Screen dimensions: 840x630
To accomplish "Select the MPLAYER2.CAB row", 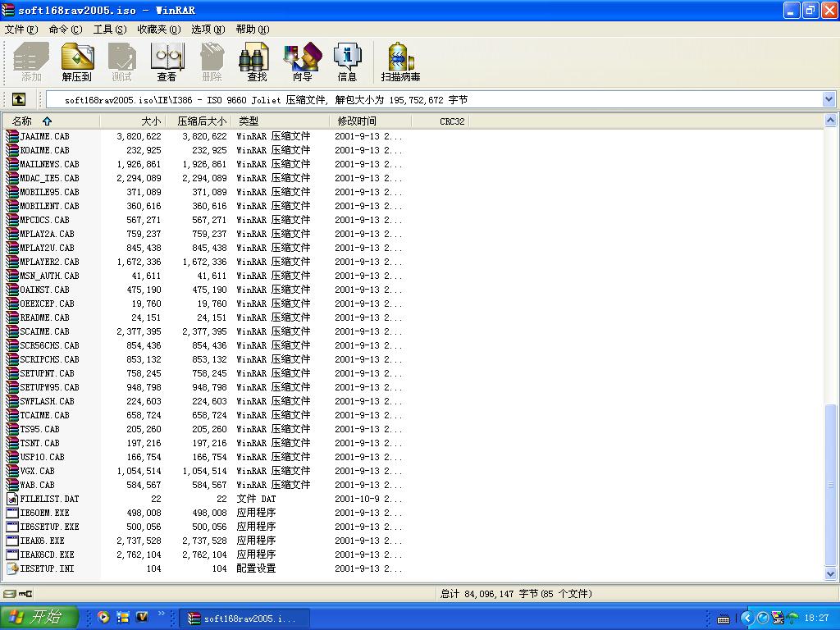I will click(x=203, y=262).
